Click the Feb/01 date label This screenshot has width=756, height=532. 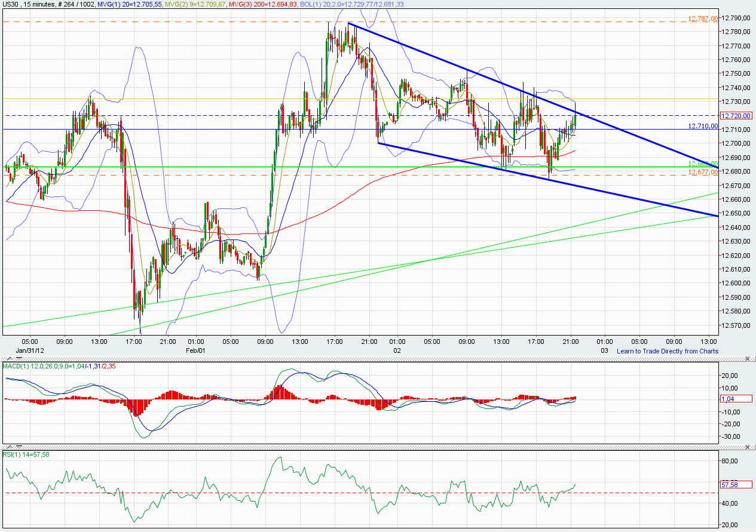pos(195,350)
